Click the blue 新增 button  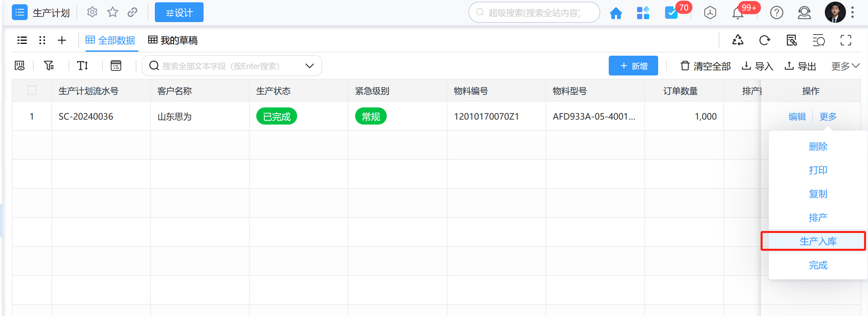(633, 66)
